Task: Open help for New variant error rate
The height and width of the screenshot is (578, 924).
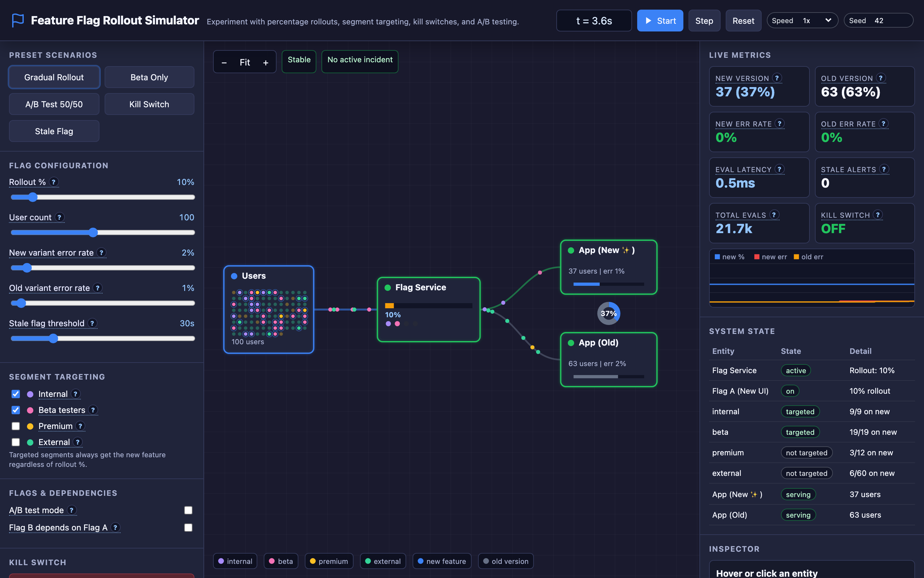Action: coord(101,252)
